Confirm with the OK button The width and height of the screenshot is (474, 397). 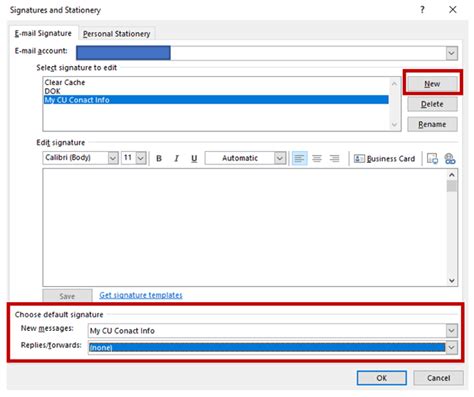[x=382, y=378]
